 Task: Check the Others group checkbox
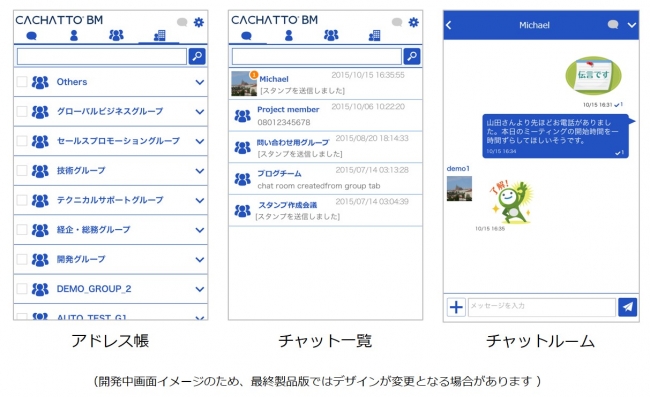point(22,82)
